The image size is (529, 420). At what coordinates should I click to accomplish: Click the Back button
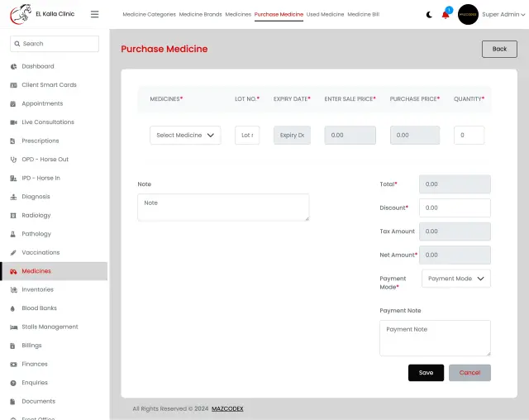[x=499, y=50]
